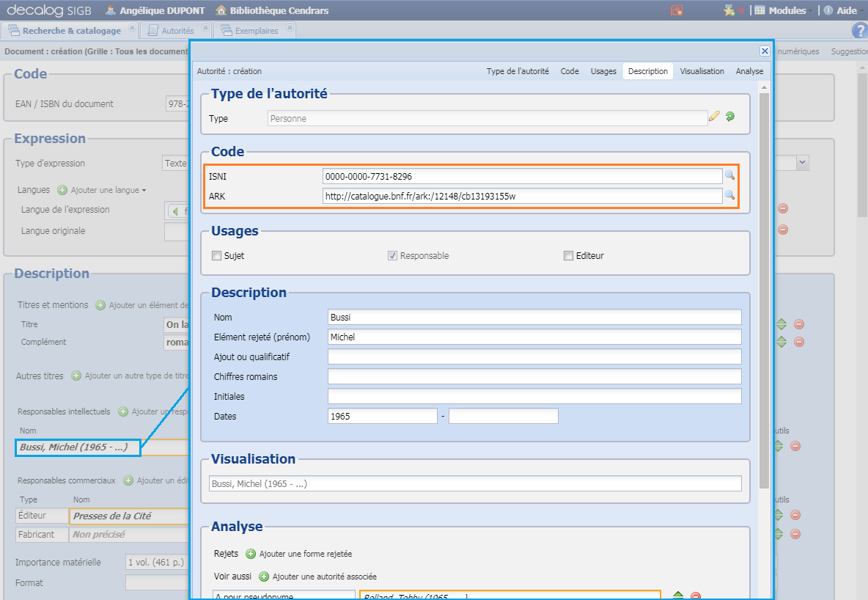Click the pencil icon to edit authority Type
The width and height of the screenshot is (868, 600).
pos(715,117)
